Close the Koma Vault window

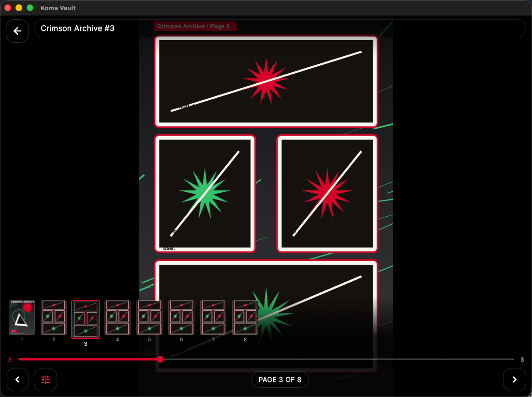click(7, 8)
